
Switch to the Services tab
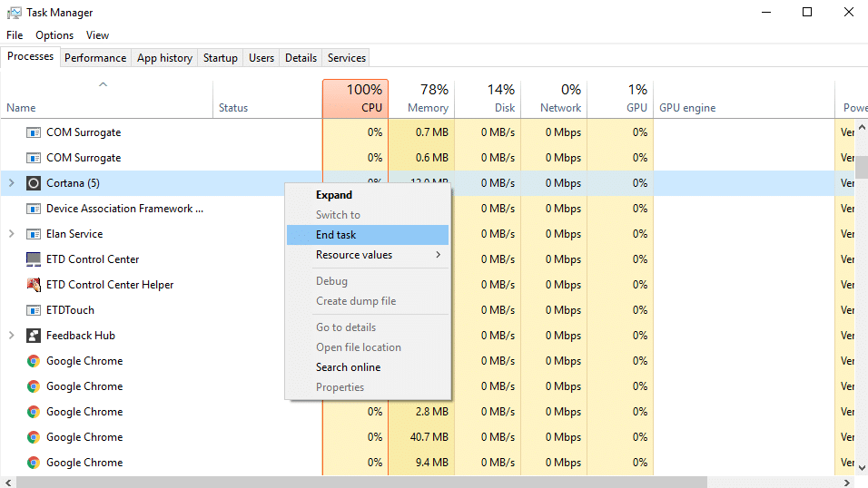347,57
